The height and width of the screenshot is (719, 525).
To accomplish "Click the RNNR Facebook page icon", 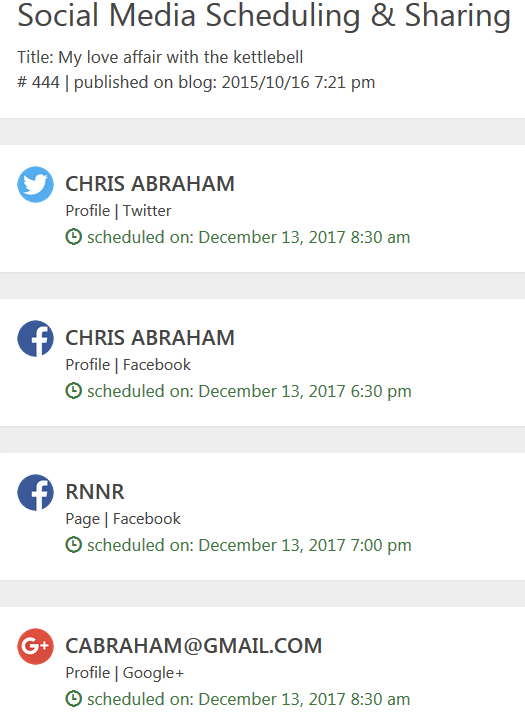I will [35, 492].
